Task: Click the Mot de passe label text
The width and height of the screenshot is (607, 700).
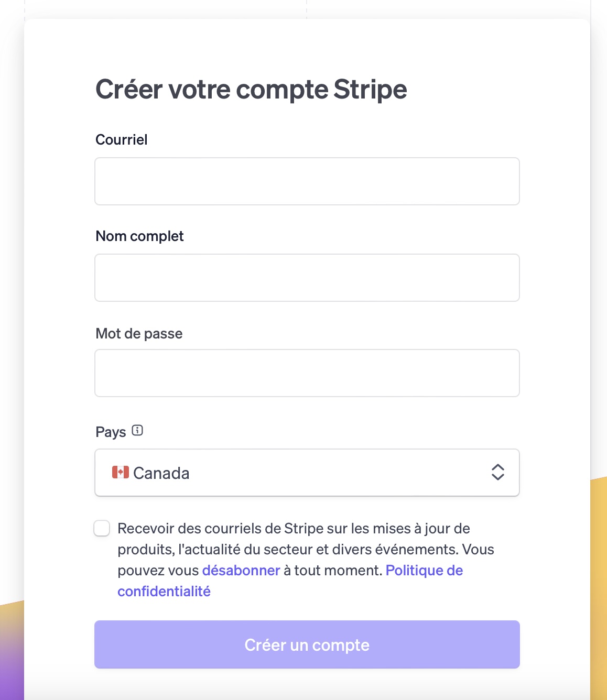Action: pos(138,333)
